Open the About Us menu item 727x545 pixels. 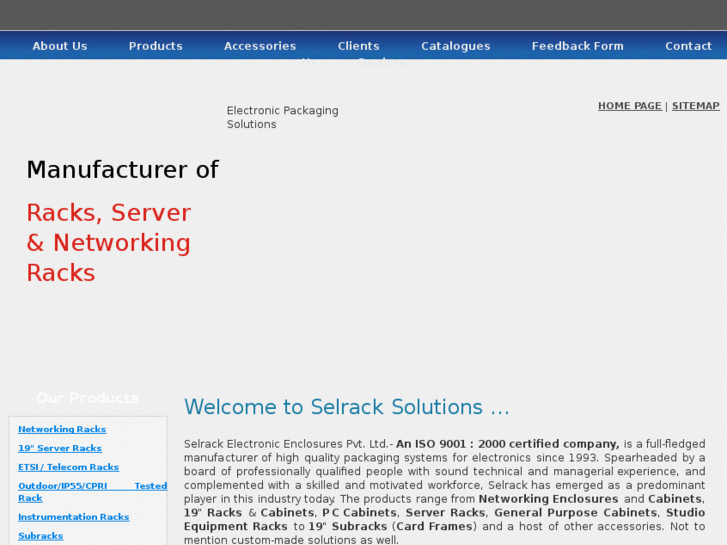pyautogui.click(x=60, y=46)
